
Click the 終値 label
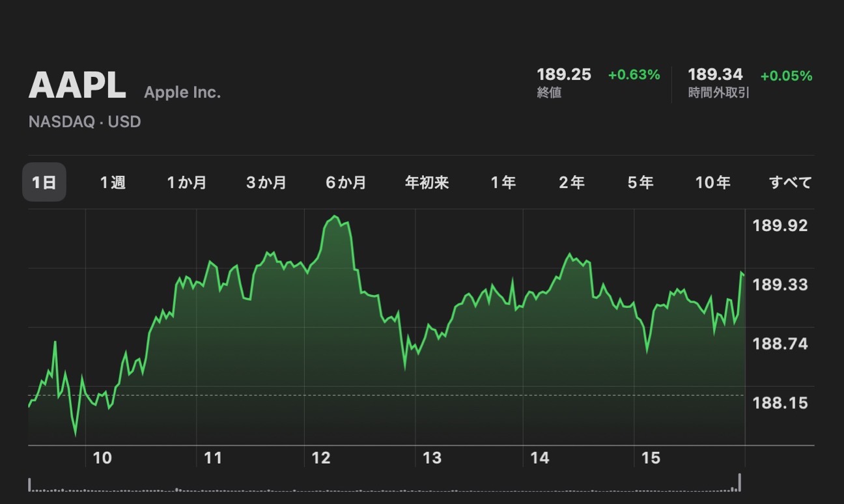549,93
